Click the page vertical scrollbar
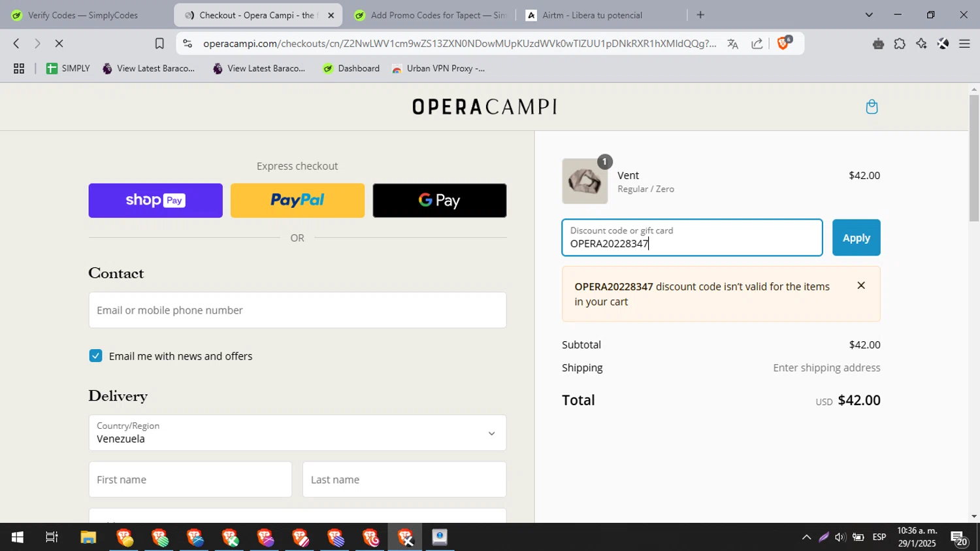Viewport: 980px width, 551px height. click(x=974, y=158)
